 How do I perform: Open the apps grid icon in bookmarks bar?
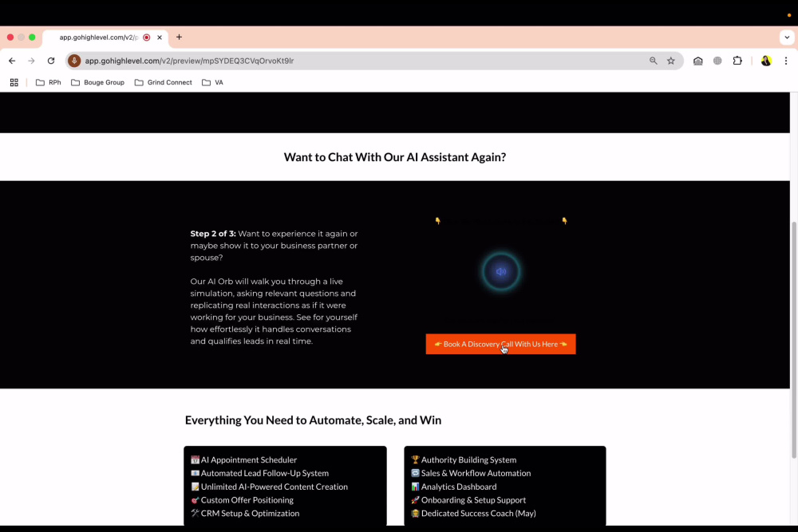[14, 82]
